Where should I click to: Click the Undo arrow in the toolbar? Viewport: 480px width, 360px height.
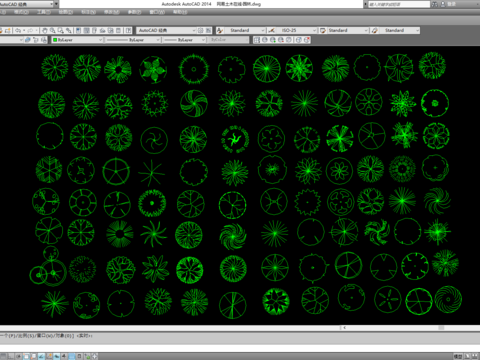click(18, 31)
